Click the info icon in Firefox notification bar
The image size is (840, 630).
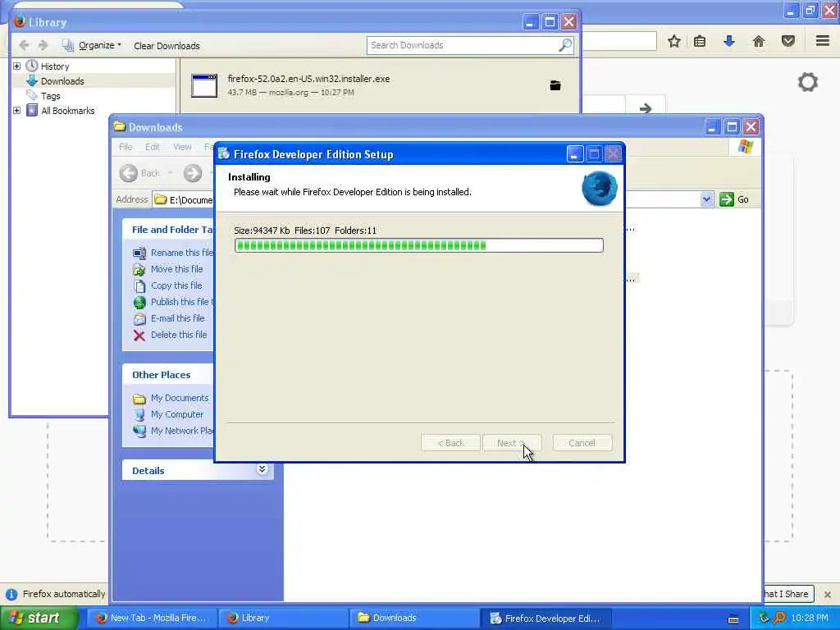pyautogui.click(x=11, y=594)
